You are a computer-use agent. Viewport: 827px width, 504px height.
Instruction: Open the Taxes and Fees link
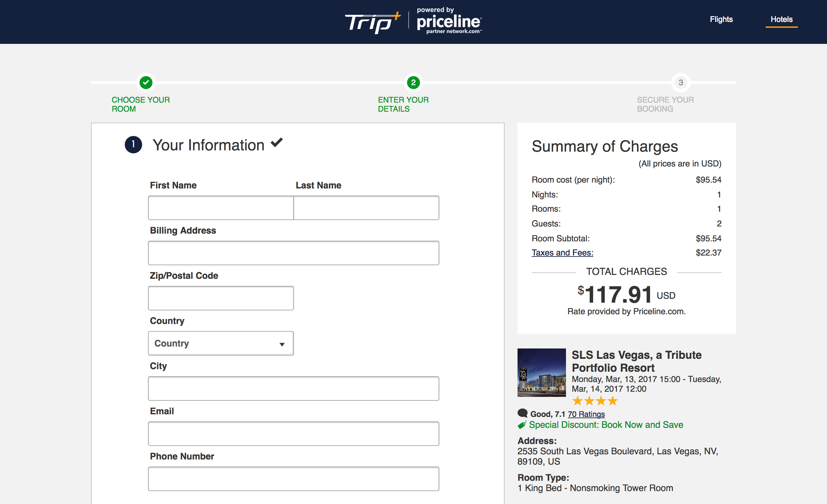562,253
